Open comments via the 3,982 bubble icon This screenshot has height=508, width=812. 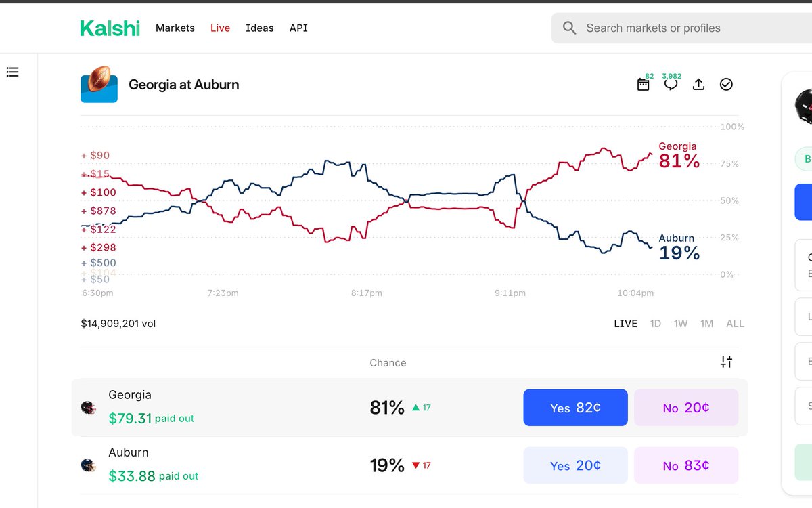click(x=671, y=85)
